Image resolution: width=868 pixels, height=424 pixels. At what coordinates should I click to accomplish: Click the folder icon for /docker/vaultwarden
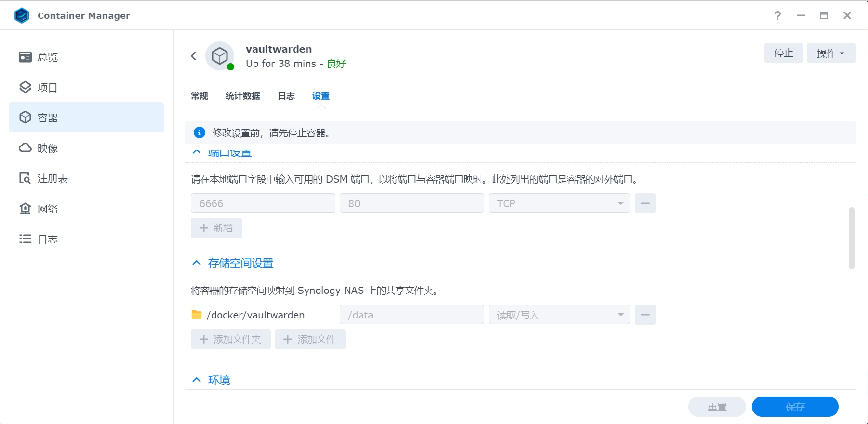[x=197, y=315]
